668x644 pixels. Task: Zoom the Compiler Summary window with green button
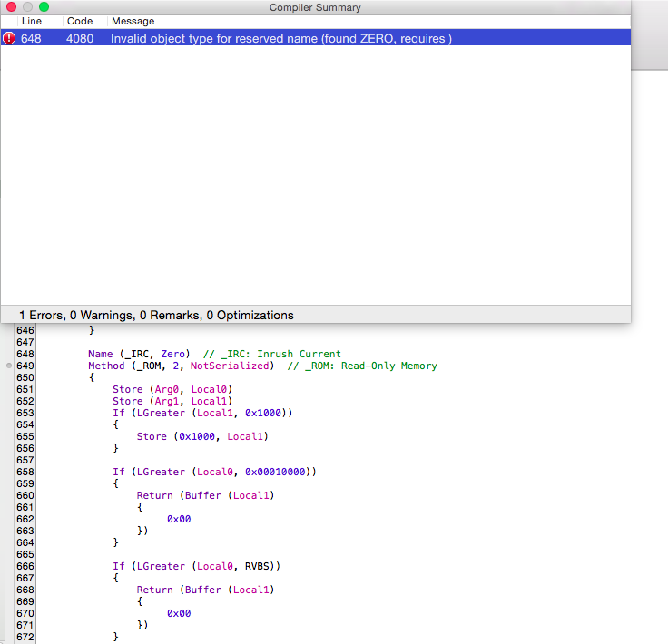click(44, 7)
